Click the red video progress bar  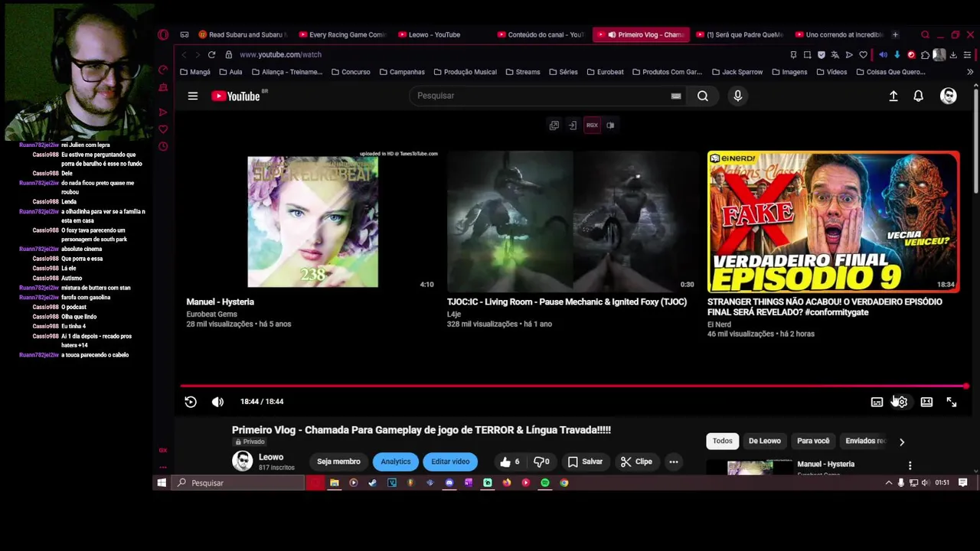pyautogui.click(x=573, y=386)
